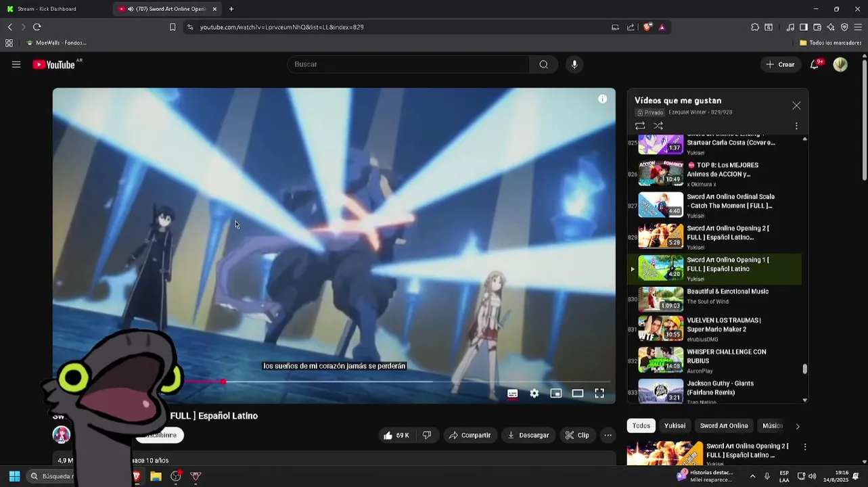Open Brave Shields lion icon
This screenshot has height=487, width=868.
[647, 27]
